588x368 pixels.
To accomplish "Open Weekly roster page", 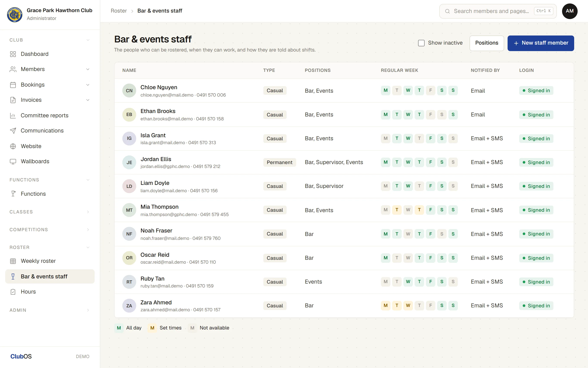I will [x=50, y=261].
